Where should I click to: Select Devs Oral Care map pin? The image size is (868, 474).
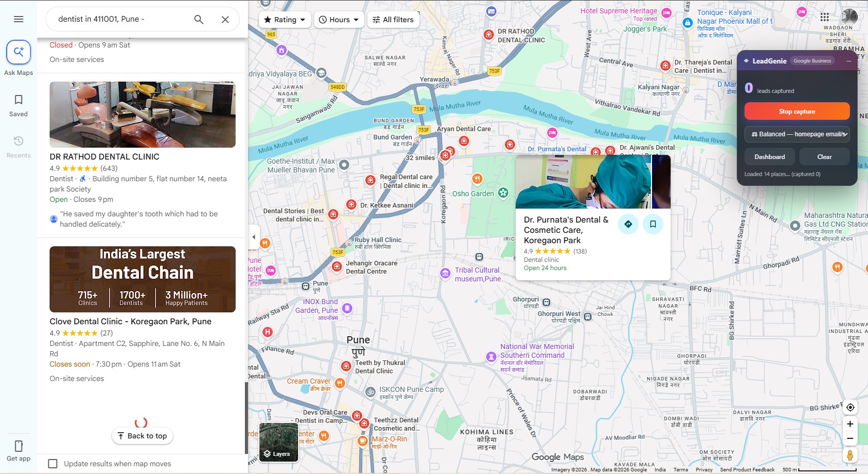click(357, 415)
